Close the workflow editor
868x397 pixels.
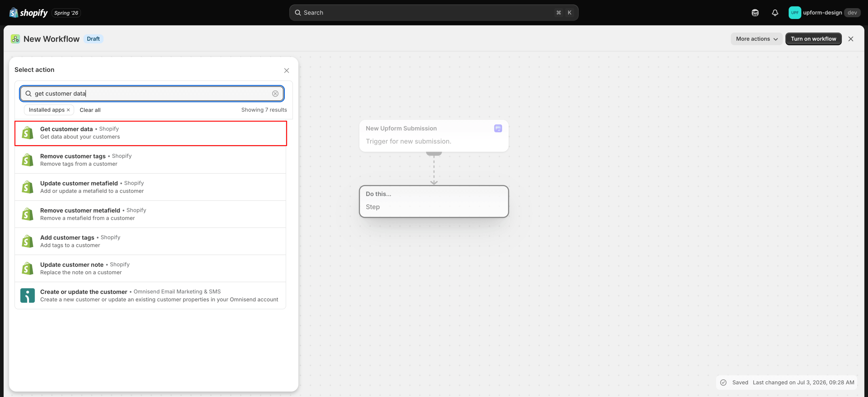tap(851, 39)
